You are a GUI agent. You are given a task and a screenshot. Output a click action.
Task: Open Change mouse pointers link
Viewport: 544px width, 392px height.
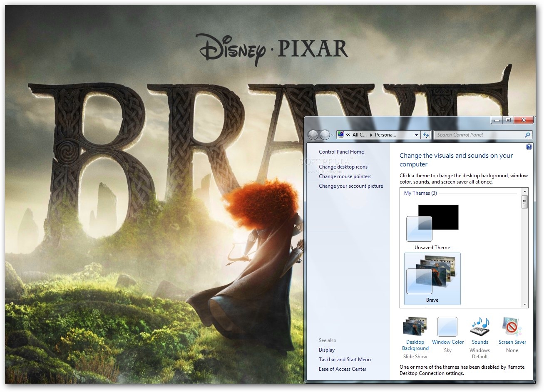(345, 176)
